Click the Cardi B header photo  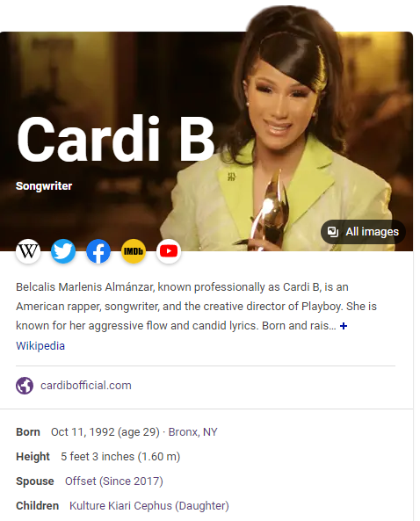click(x=206, y=141)
